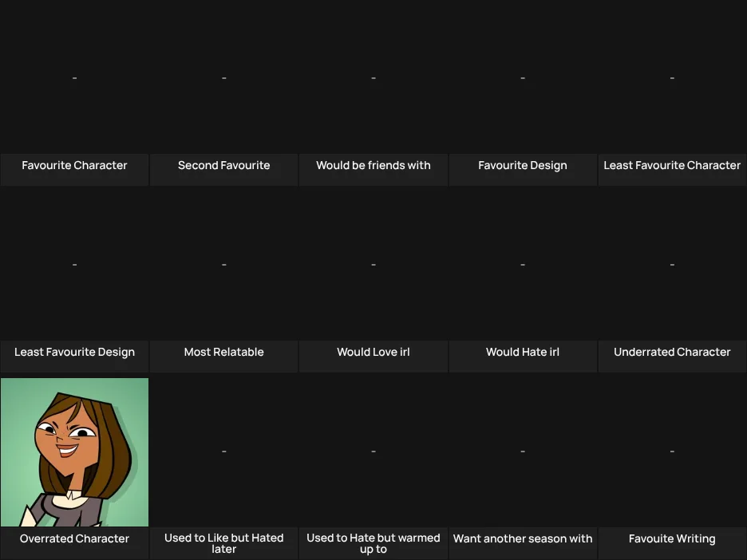Click the 'Would Hate irl' label
The width and height of the screenshot is (747, 560).
[523, 352]
